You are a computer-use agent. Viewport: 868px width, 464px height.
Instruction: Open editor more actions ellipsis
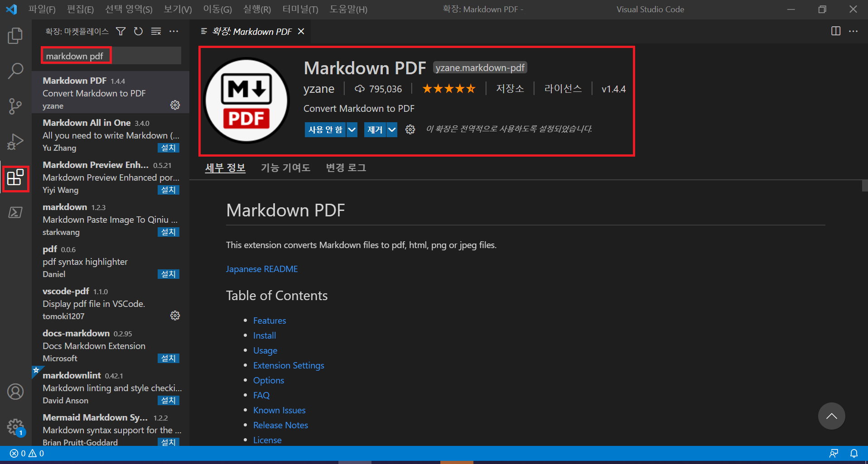853,31
